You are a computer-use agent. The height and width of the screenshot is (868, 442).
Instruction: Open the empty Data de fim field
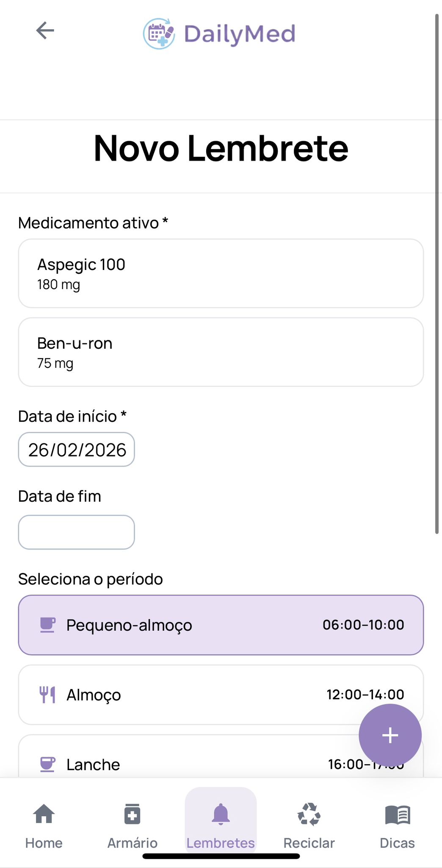pyautogui.click(x=77, y=532)
